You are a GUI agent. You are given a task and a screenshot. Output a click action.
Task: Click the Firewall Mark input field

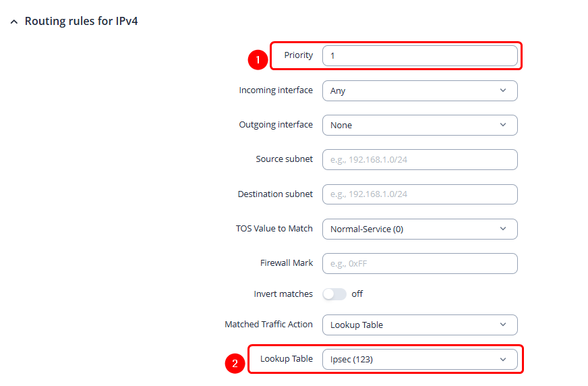click(419, 263)
